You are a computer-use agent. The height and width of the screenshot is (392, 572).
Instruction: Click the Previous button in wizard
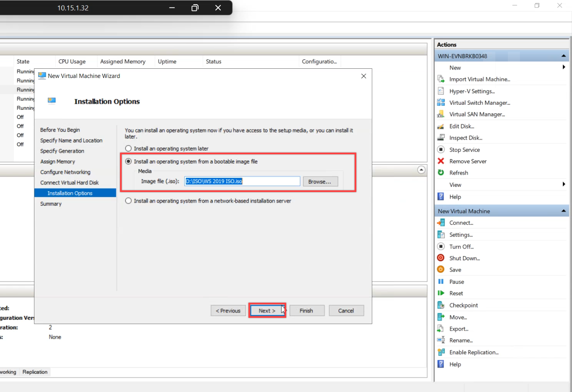point(228,311)
